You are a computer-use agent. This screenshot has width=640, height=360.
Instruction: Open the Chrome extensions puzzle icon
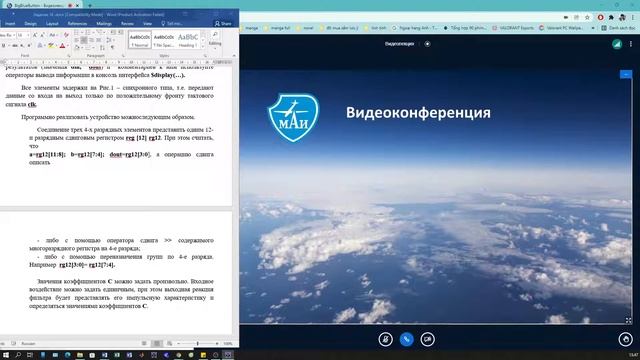click(611, 17)
